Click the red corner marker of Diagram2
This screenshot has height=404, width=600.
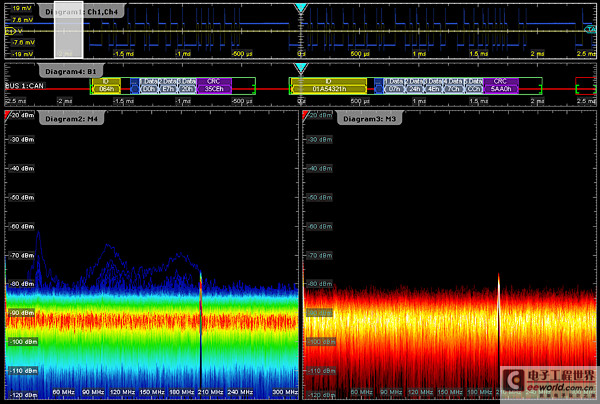tap(8, 115)
